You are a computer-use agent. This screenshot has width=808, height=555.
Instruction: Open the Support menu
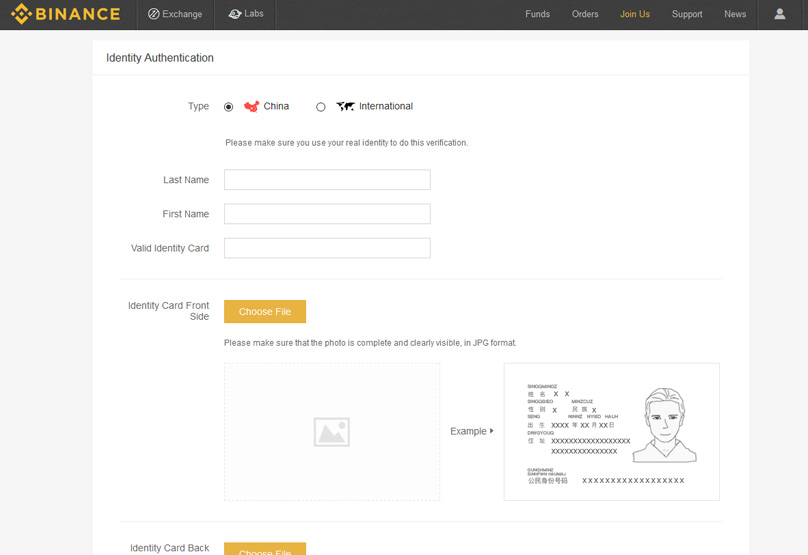687,14
